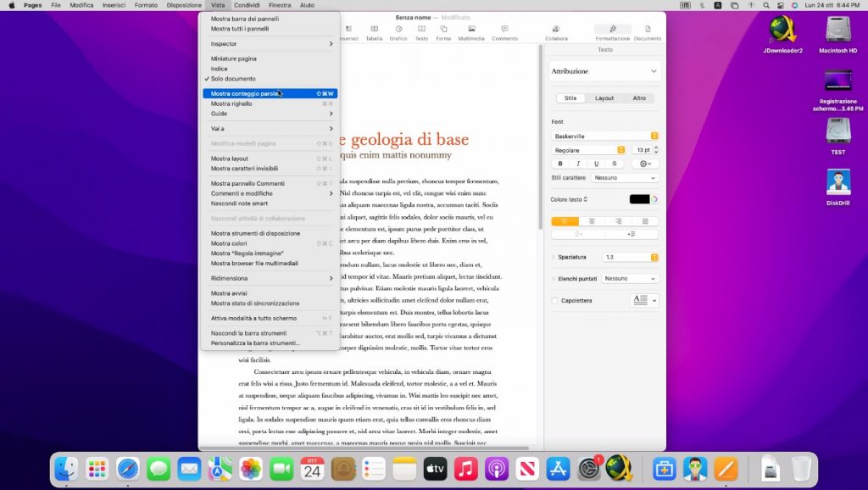The height and width of the screenshot is (490, 868).
Task: Open the Multimedia toolbar icon
Action: tap(471, 29)
